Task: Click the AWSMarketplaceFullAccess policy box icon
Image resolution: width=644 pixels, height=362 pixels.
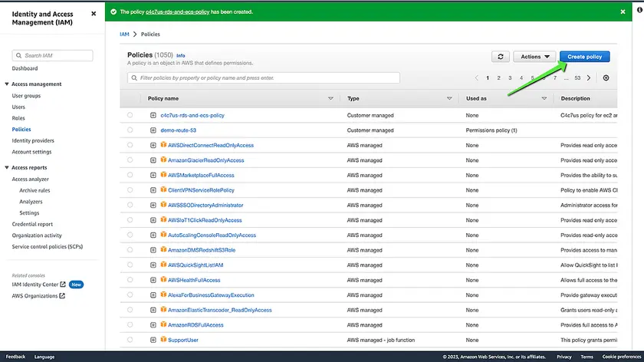Action: (163, 175)
